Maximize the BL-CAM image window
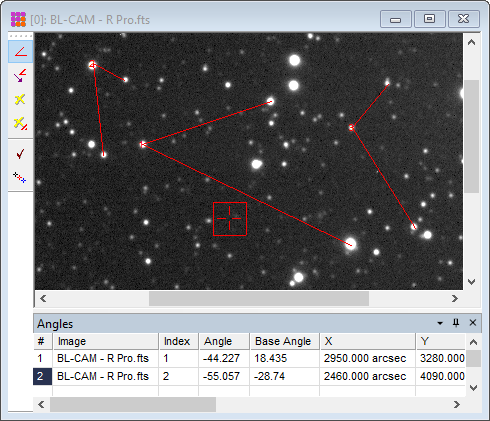Image resolution: width=490 pixels, height=421 pixels. 429,19
